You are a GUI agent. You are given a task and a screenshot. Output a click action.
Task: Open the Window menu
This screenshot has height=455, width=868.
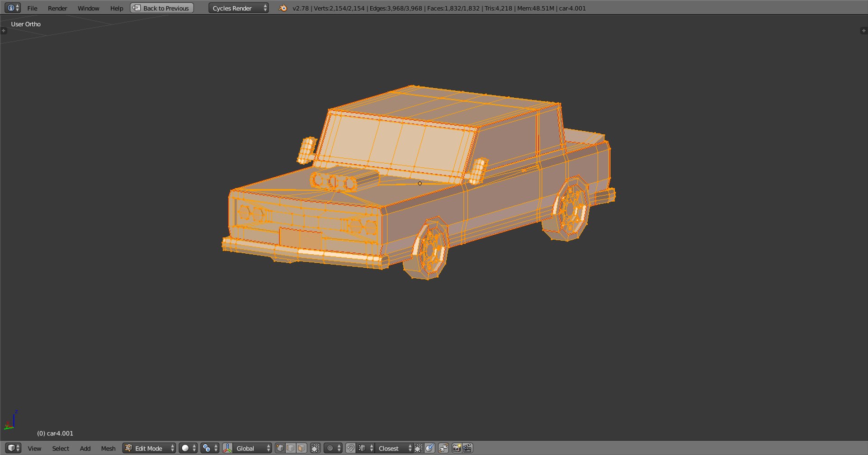pyautogui.click(x=88, y=8)
